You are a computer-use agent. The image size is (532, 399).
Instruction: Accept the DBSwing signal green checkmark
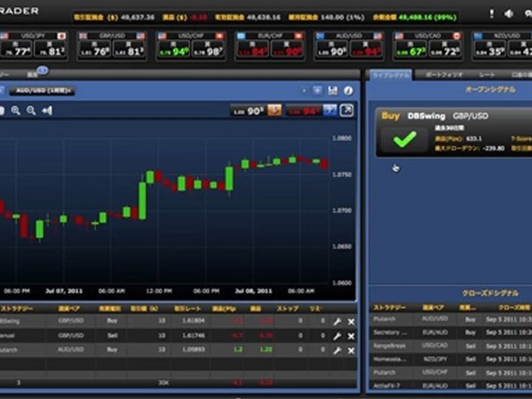(x=405, y=139)
